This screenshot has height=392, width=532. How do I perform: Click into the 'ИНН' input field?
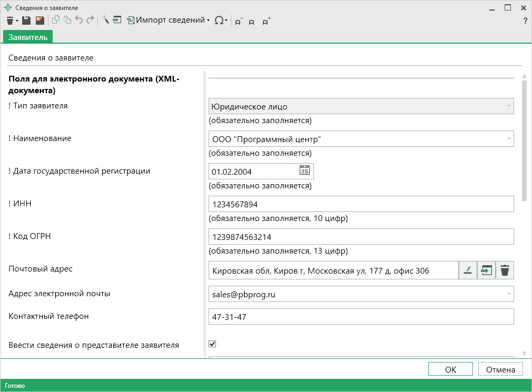(x=361, y=204)
